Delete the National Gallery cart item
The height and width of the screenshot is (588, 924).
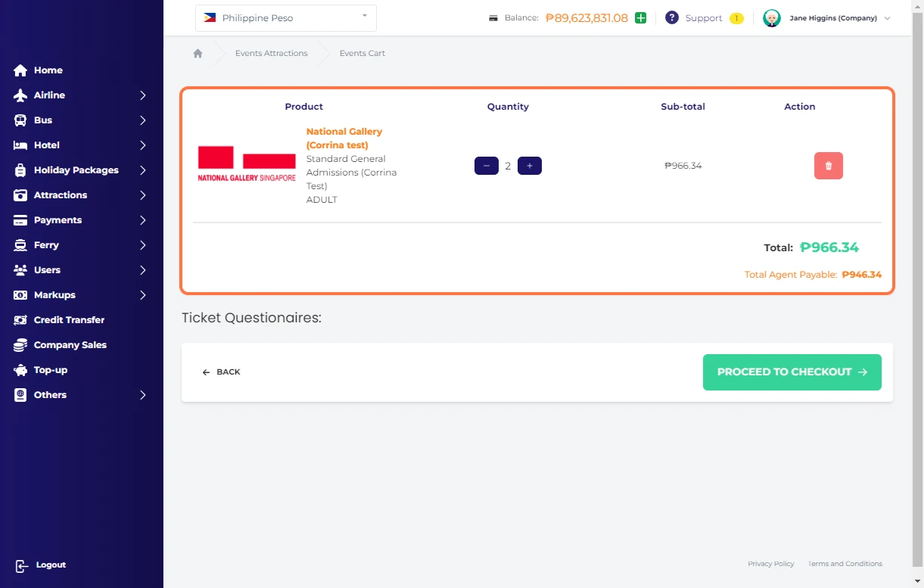coord(828,166)
